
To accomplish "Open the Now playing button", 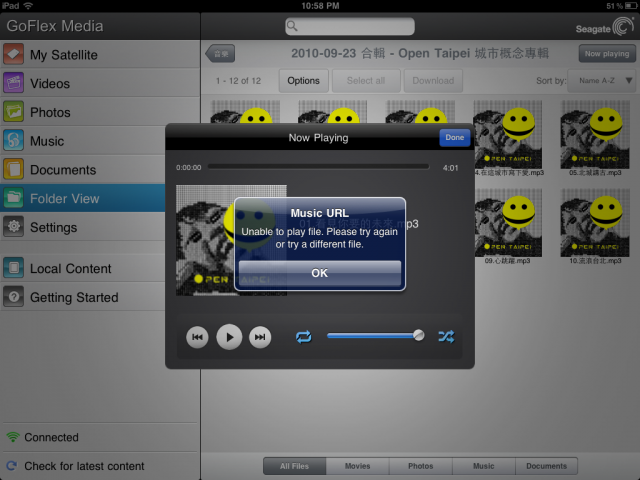I will pyautogui.click(x=607, y=53).
